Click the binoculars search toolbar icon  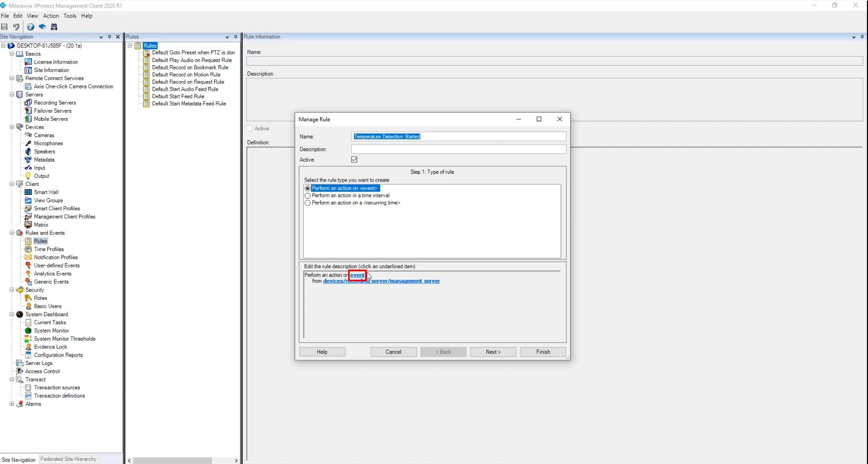54,27
